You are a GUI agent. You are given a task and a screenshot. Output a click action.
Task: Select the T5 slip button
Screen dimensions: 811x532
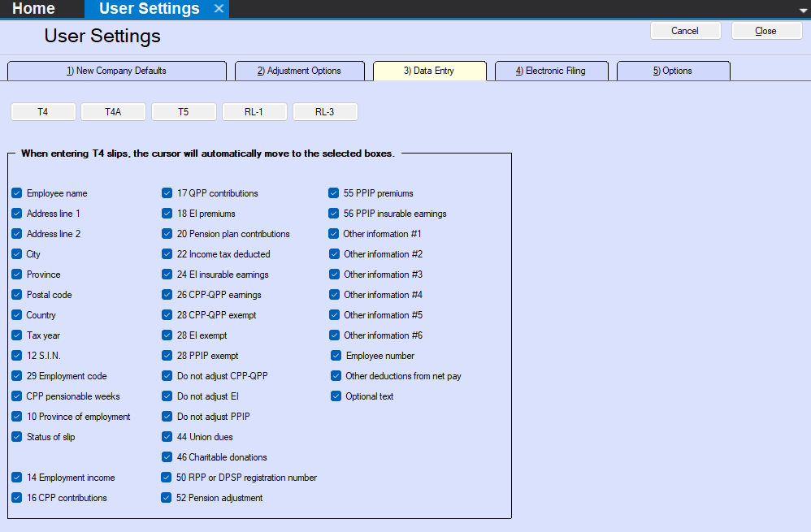pos(184,112)
